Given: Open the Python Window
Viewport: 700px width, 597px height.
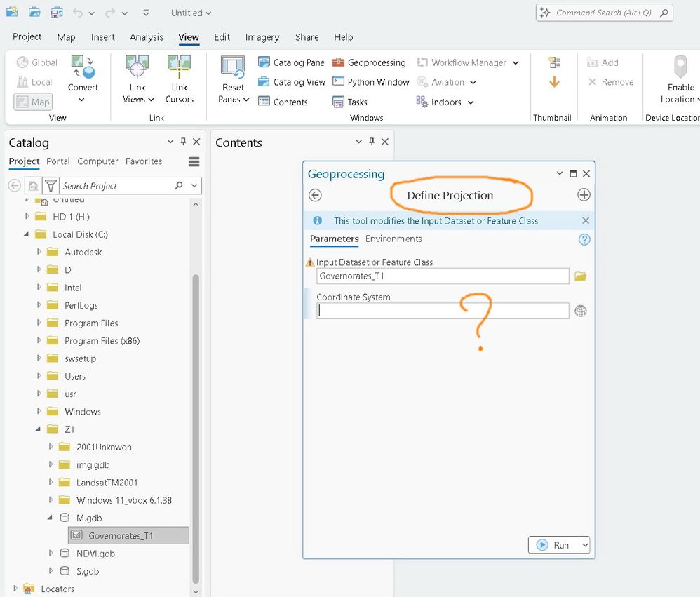Looking at the screenshot, I should (371, 82).
